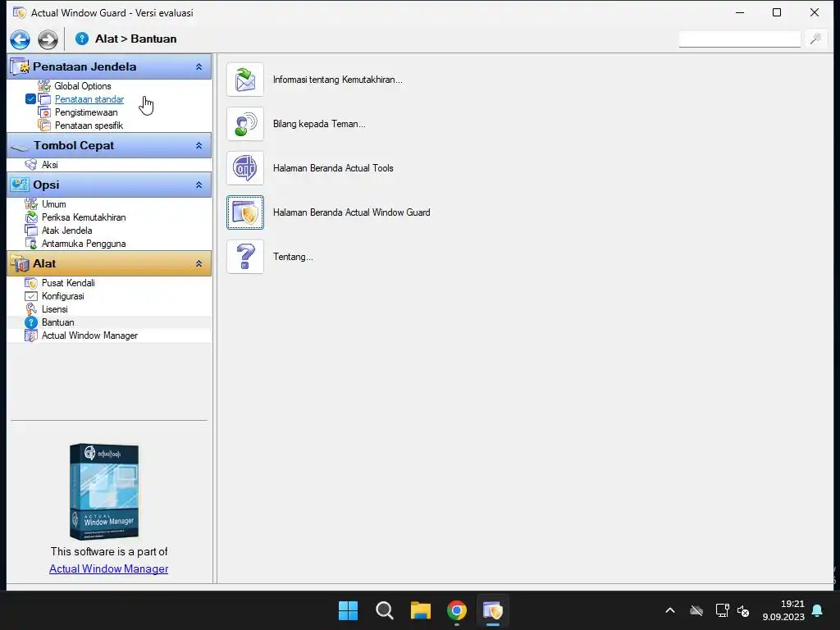
Task: Open Periksa Kemutakhiran settings
Action: [84, 217]
